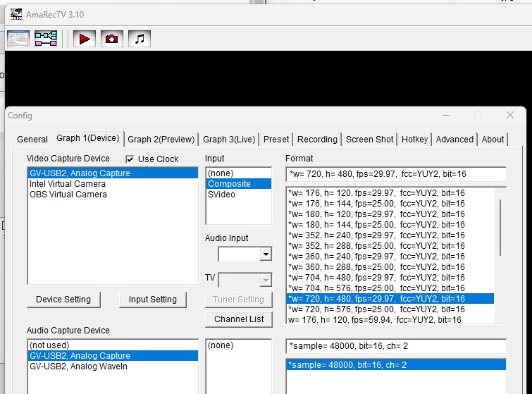Open the Recording tab
Viewport: 532px width, 394px height.
(x=317, y=140)
